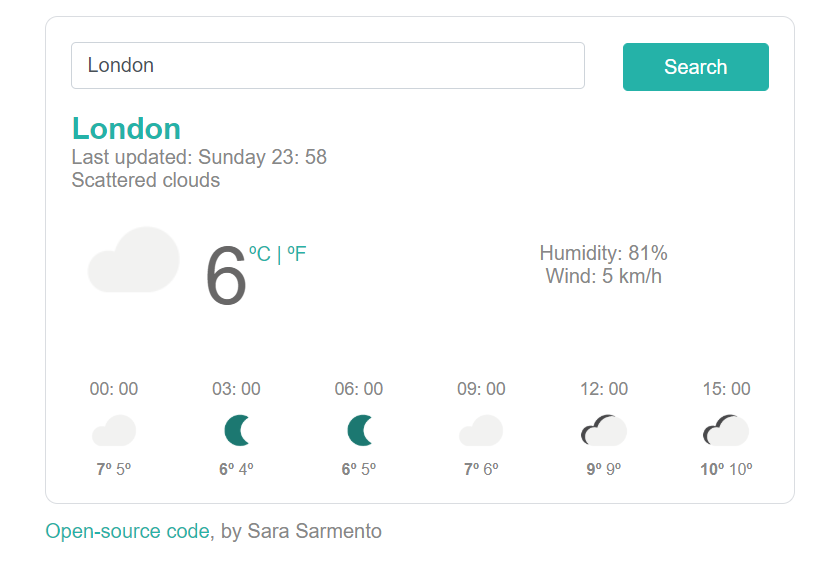This screenshot has width=832, height=565.
Task: Click the Wind 5 km/h reading
Action: (x=603, y=276)
